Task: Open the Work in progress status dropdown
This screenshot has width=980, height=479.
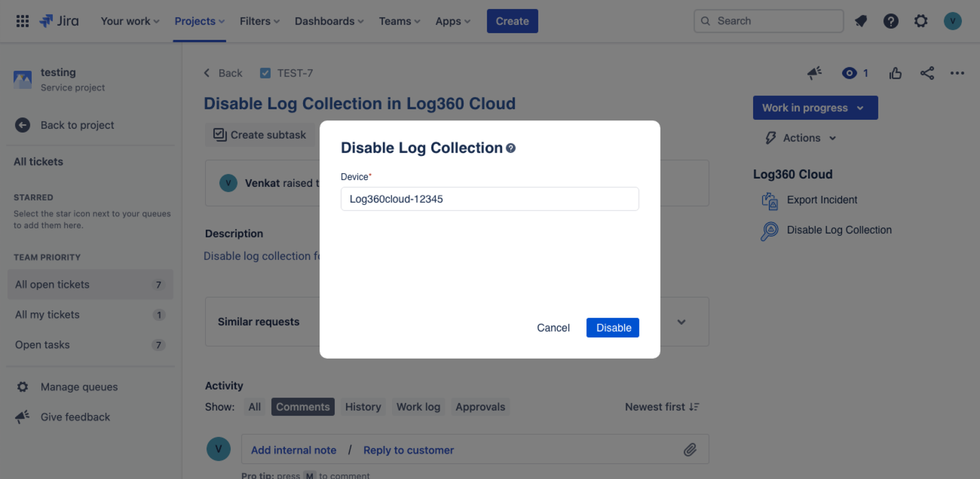Action: click(815, 108)
